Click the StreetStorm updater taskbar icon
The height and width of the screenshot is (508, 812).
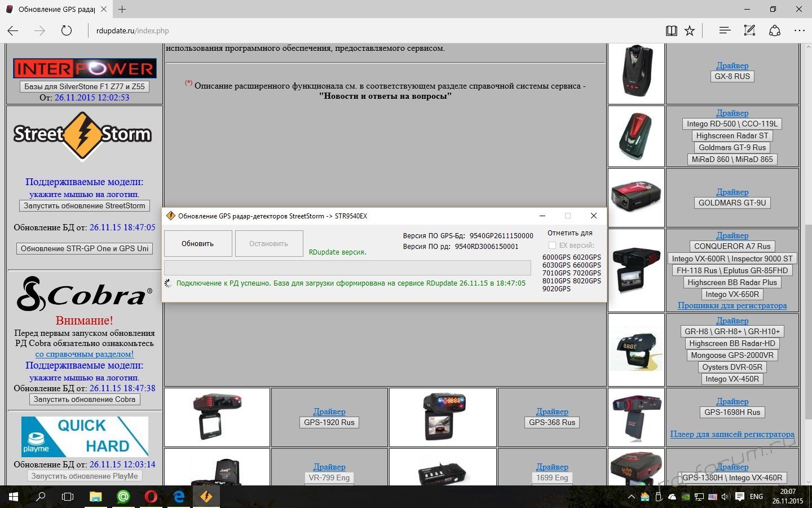tap(206, 497)
